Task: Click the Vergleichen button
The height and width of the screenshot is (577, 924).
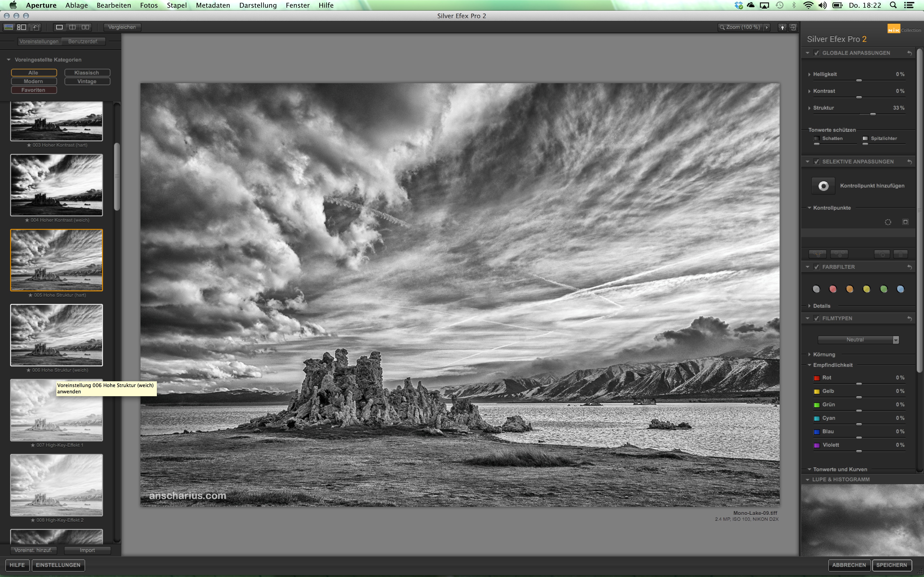Action: 122,27
